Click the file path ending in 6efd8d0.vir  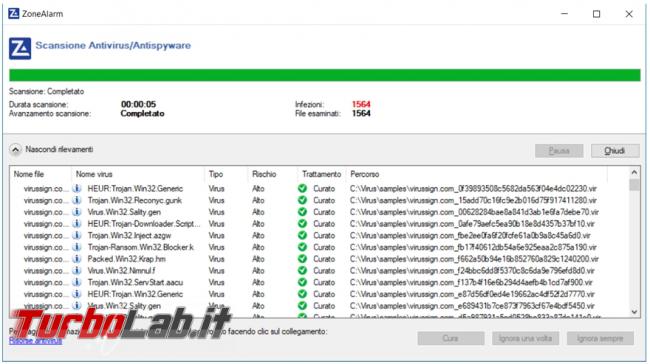tap(472, 271)
